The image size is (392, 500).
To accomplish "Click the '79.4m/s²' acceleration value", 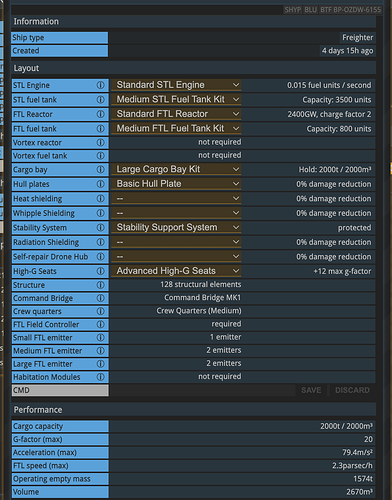I will (357, 453).
